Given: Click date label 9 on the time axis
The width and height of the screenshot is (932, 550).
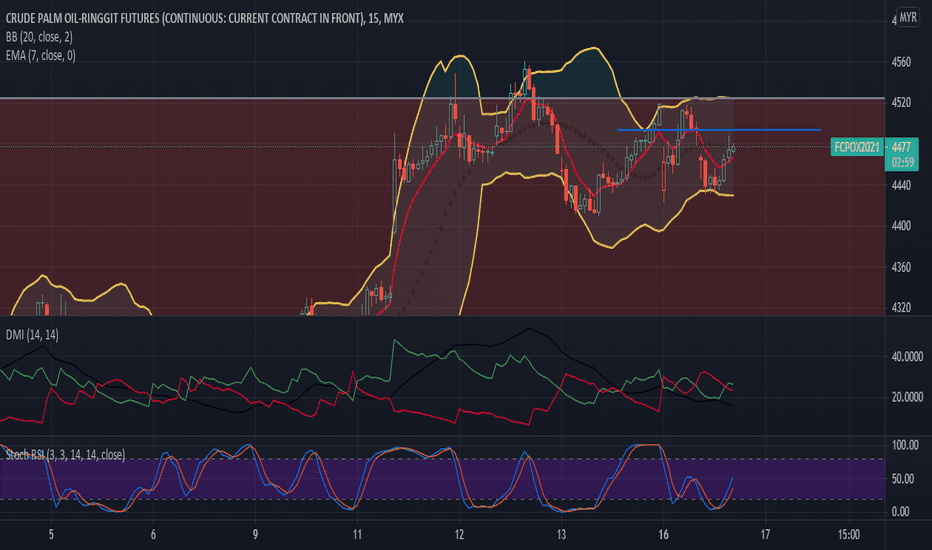Looking at the screenshot, I should [256, 535].
